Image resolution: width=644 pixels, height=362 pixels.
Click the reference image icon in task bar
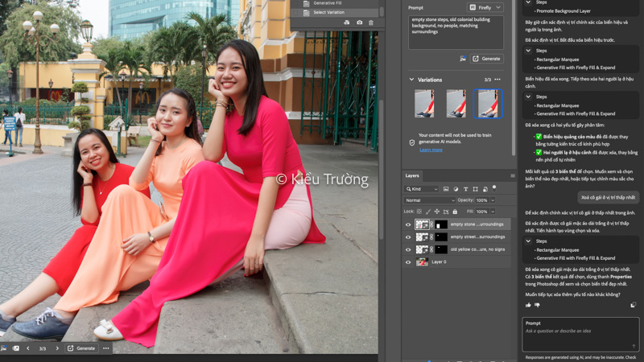[4, 348]
